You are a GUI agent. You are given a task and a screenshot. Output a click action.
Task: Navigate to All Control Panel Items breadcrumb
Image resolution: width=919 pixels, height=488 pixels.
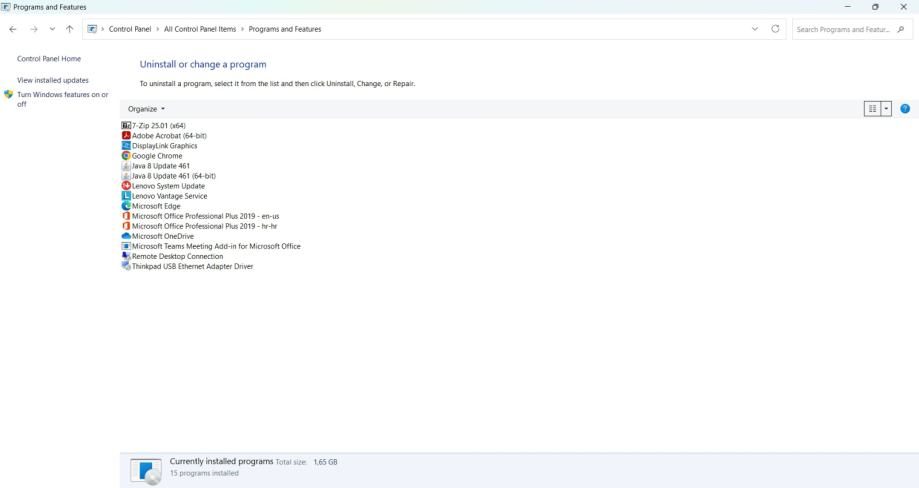pos(200,29)
